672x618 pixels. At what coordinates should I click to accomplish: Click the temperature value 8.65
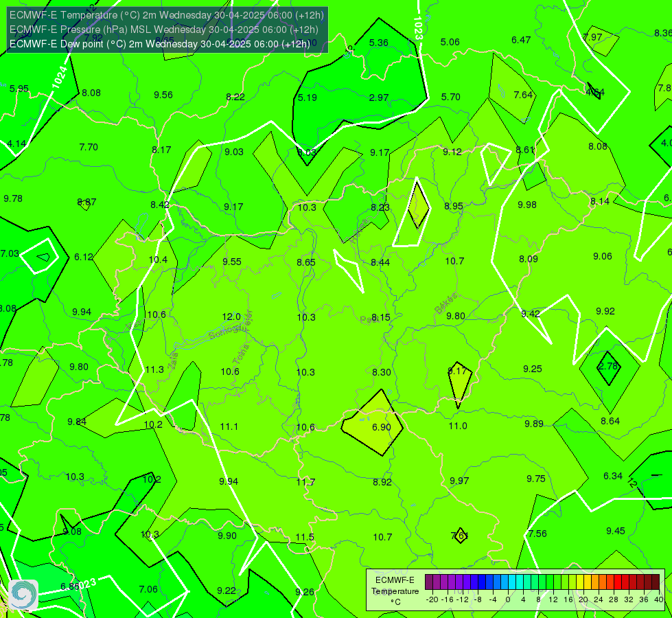pos(306,262)
